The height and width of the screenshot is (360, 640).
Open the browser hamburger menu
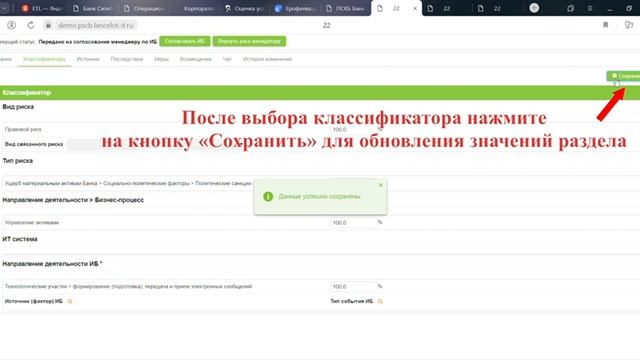[590, 8]
